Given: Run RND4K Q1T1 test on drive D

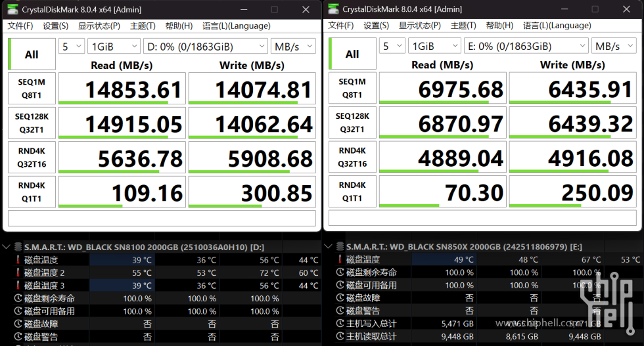Looking at the screenshot, I should (32, 192).
